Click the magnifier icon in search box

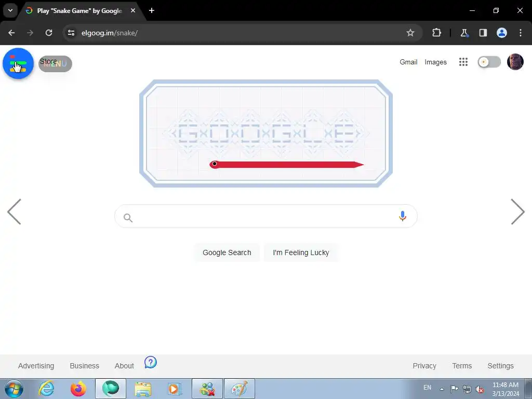(x=128, y=218)
